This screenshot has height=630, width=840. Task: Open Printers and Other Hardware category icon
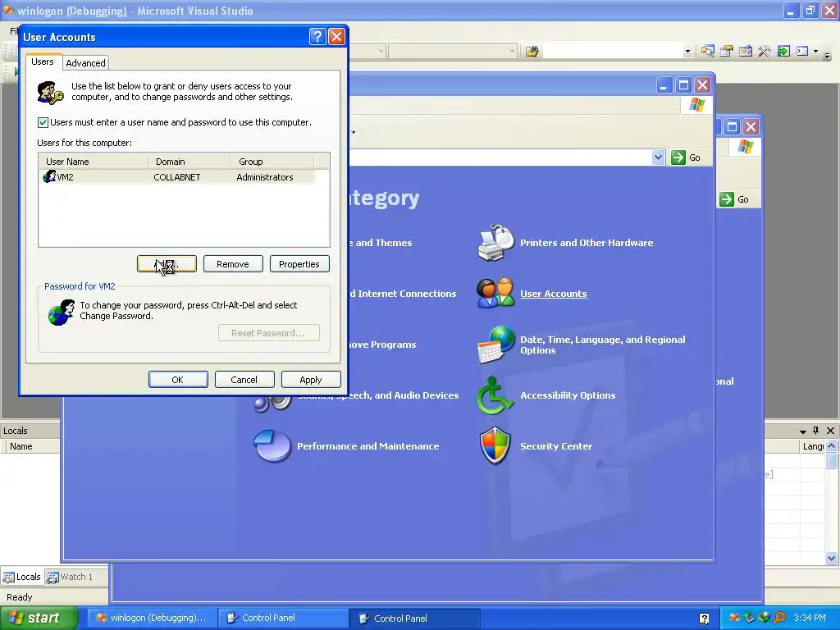tap(495, 243)
